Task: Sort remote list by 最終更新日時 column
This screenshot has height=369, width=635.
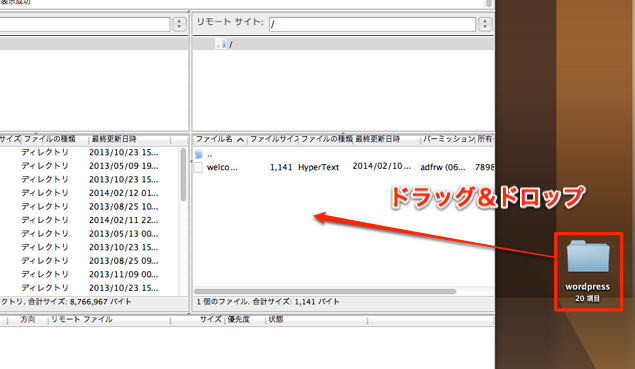Action: point(386,139)
